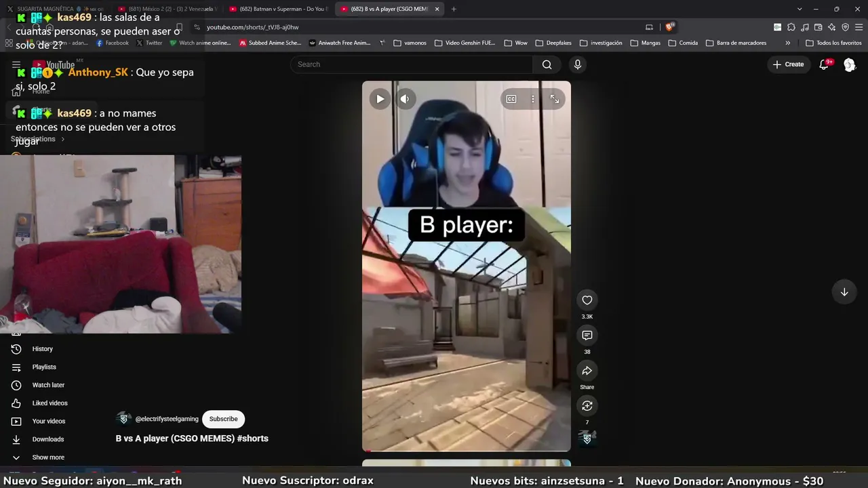Click the History clock icon in sidebar
The image size is (868, 488).
pos(16,349)
